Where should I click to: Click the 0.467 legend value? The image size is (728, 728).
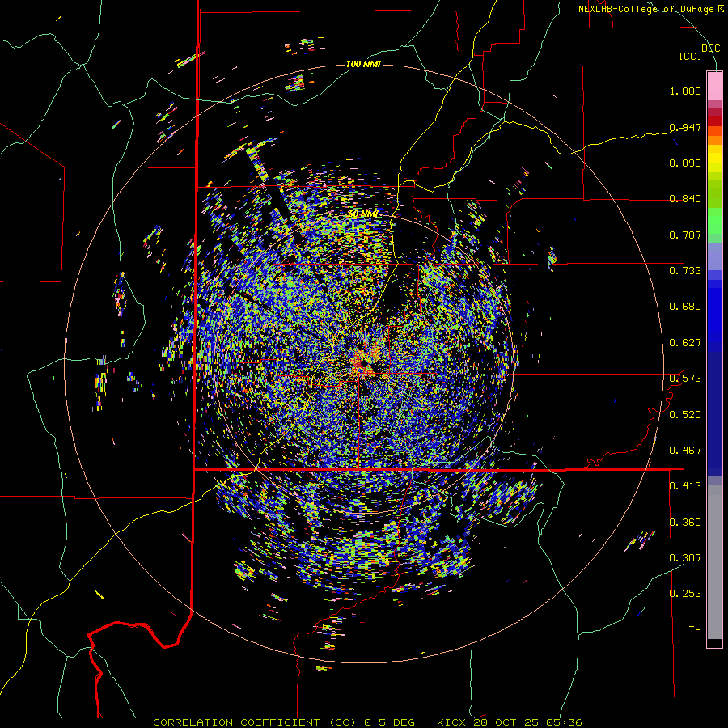point(685,451)
